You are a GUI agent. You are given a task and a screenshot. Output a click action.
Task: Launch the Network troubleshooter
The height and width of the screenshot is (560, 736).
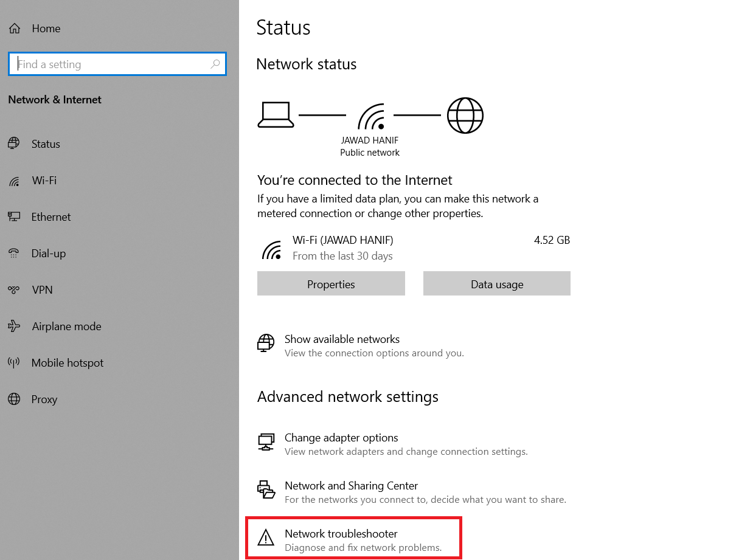pos(341,534)
